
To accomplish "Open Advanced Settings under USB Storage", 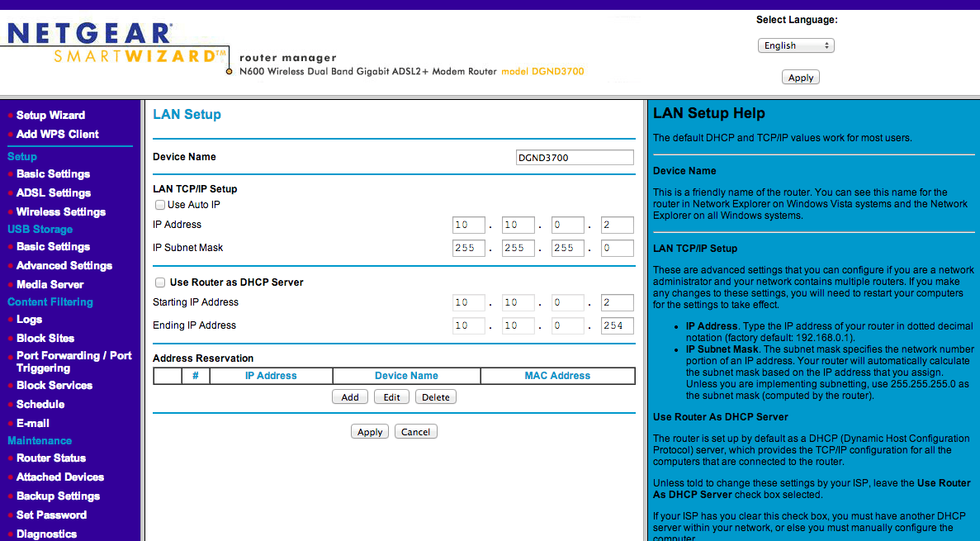I will (64, 265).
